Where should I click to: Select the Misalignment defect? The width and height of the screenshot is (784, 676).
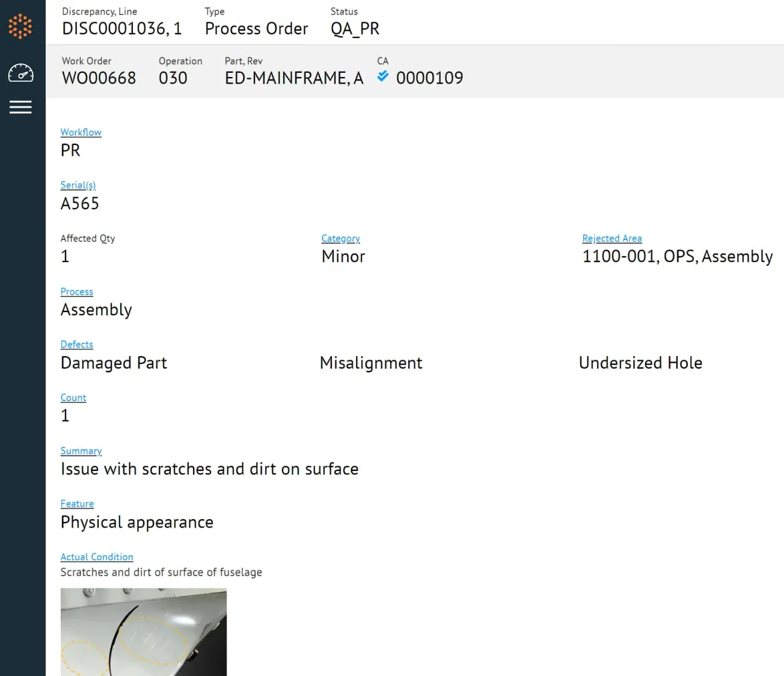click(371, 363)
